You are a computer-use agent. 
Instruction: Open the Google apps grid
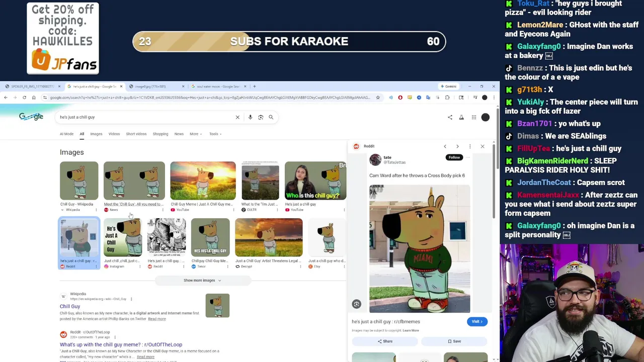473,117
